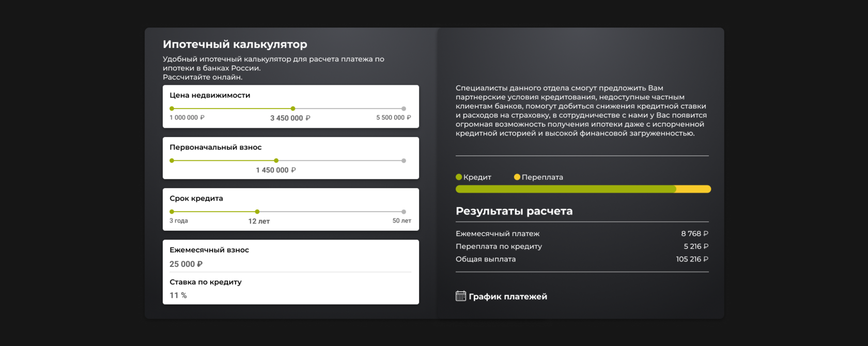Click the yellow Переплата legend dot
The image size is (868, 346).
point(517,177)
